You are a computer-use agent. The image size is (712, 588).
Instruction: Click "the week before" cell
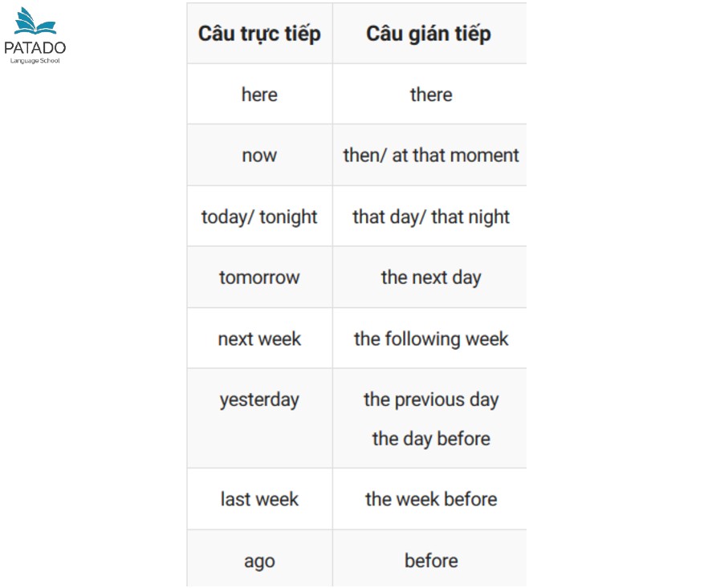pos(431,499)
